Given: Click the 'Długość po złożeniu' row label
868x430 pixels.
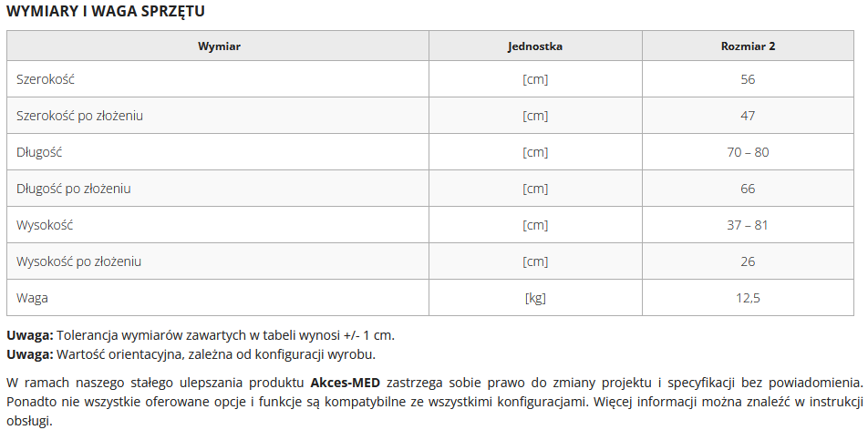Looking at the screenshot, I should coord(74,189).
